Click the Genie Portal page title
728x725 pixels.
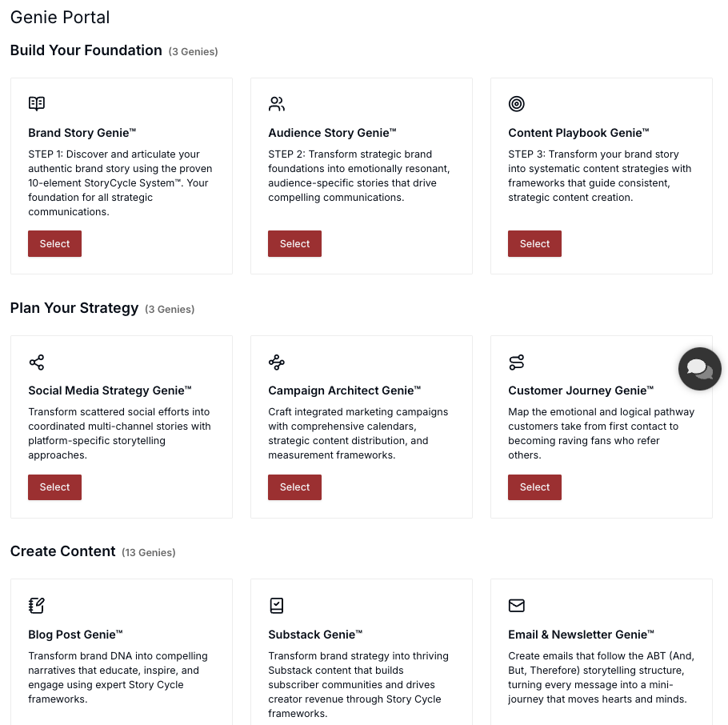tap(60, 17)
